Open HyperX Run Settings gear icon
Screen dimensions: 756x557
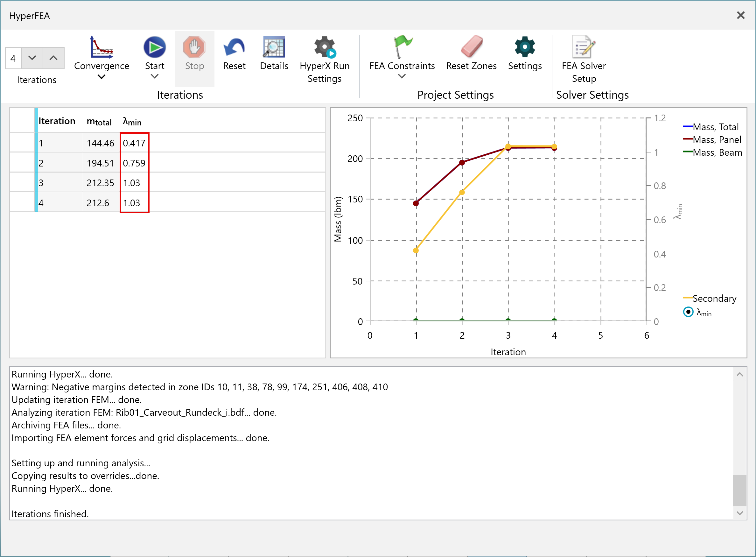(x=325, y=47)
